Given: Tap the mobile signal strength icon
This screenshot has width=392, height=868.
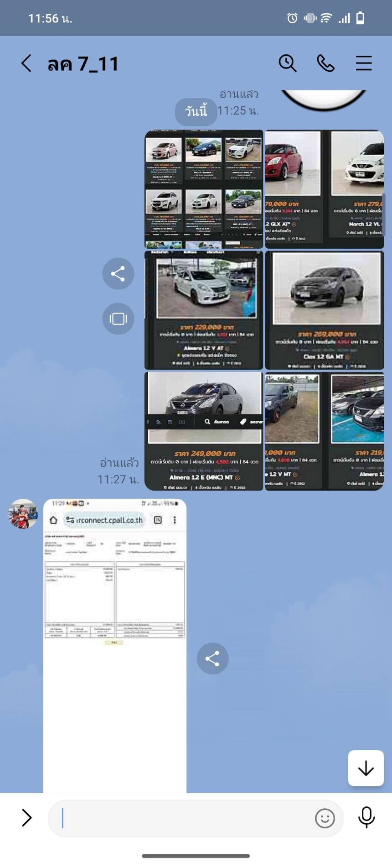Looking at the screenshot, I should pyautogui.click(x=344, y=18).
